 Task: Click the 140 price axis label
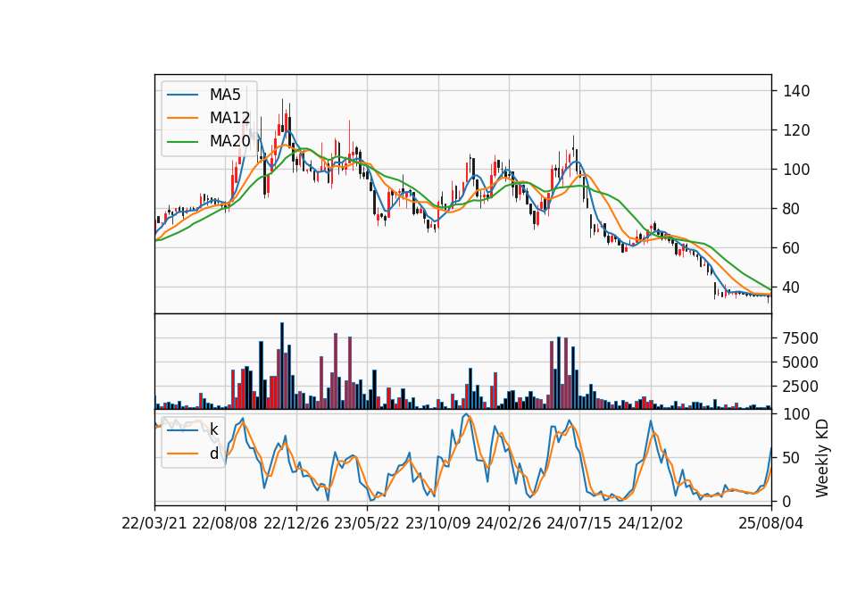[x=796, y=91]
